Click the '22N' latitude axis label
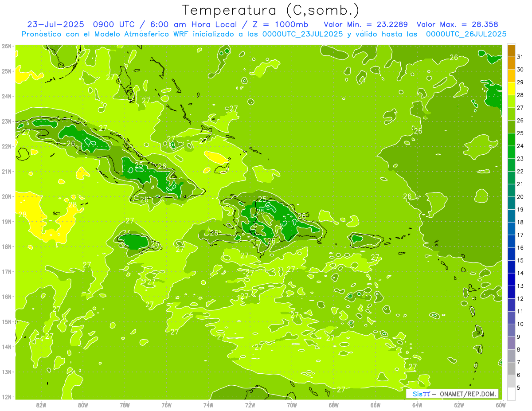The width and height of the screenshot is (532, 411). coord(6,146)
